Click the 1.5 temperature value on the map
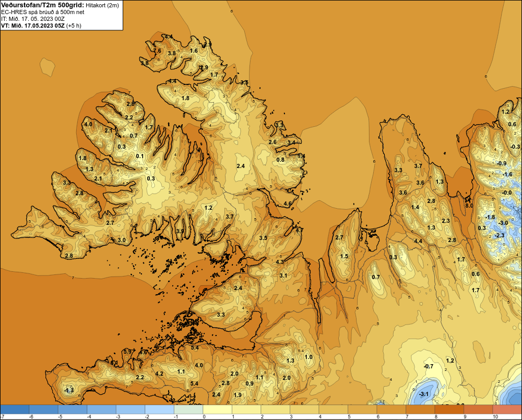Image resolution: width=522 pixels, height=420 pixels. point(344,256)
